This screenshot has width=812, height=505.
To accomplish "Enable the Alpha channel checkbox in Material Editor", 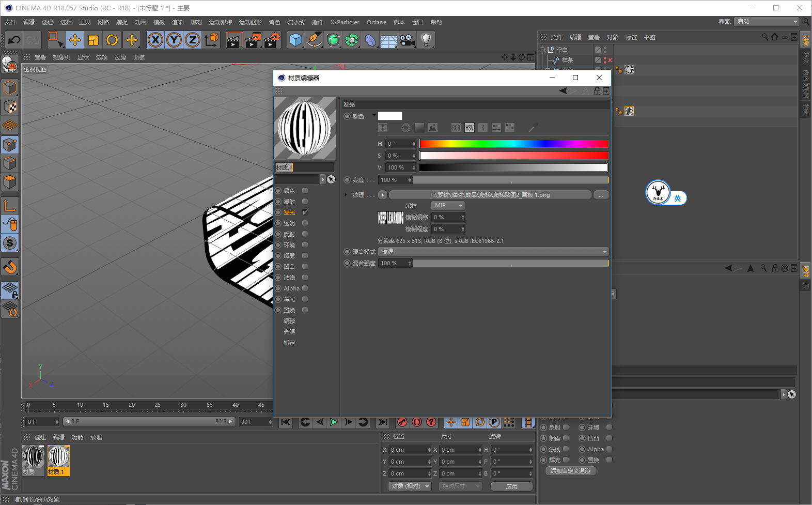I will click(x=305, y=288).
